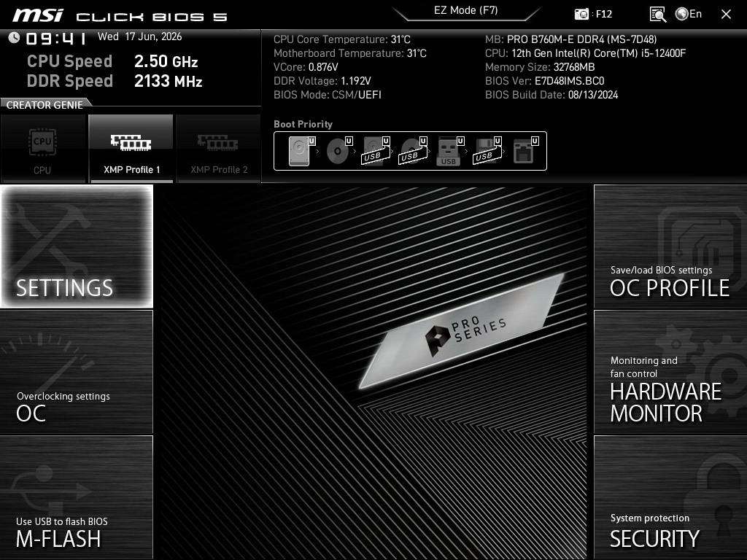Select the CD/DVD disc boot device icon
Screen dimensions: 747x560
tap(339, 151)
